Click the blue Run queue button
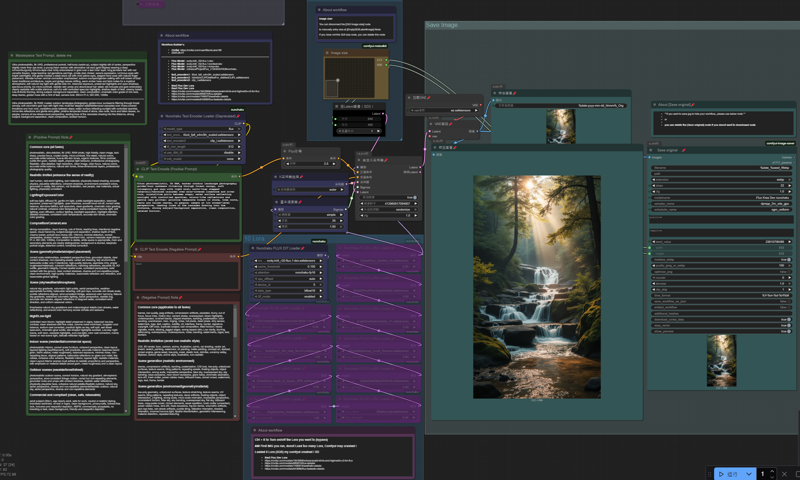 (730, 473)
